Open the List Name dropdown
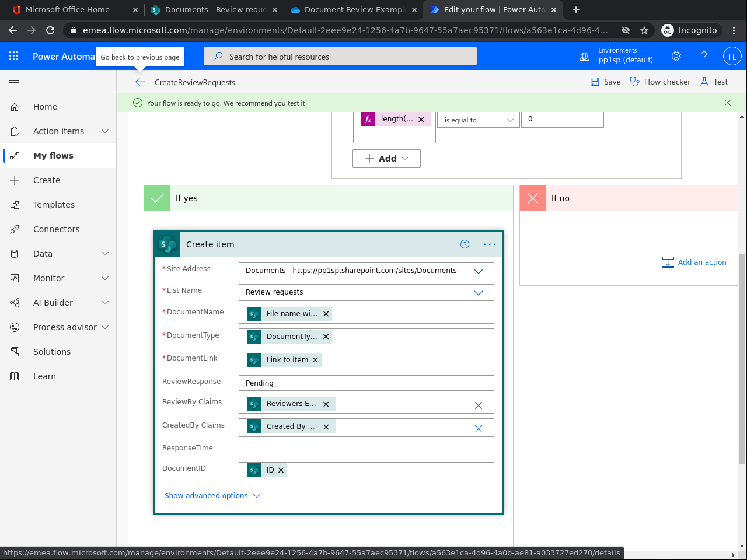The height and width of the screenshot is (560, 747). pyautogui.click(x=479, y=293)
